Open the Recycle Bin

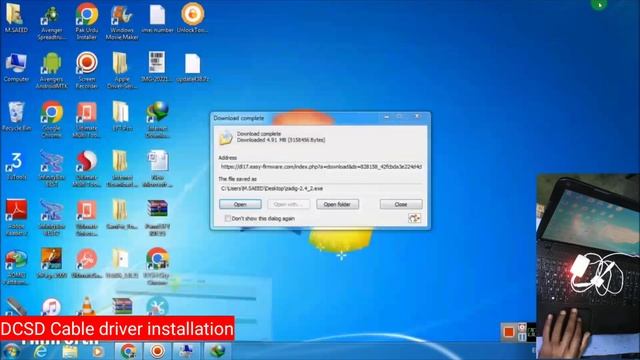click(x=16, y=117)
